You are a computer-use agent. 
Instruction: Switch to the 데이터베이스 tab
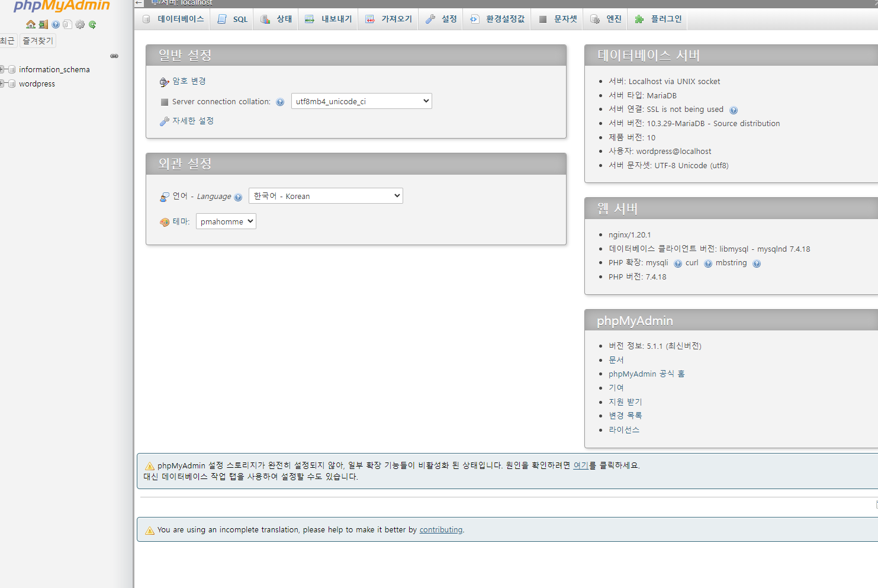173,19
